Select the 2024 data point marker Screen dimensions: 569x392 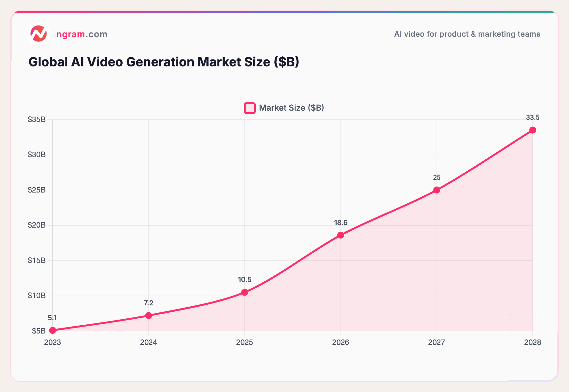tap(149, 315)
